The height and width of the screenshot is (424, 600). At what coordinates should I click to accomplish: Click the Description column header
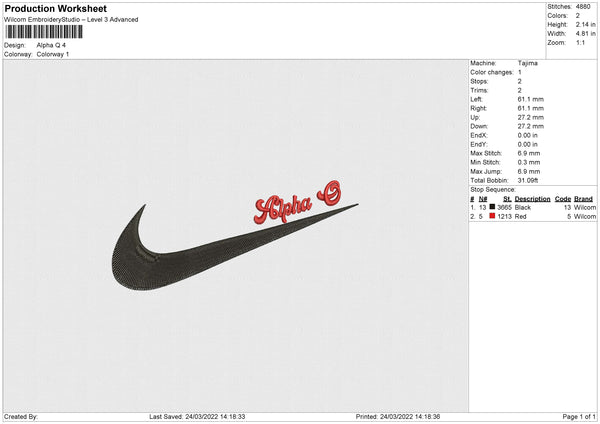(532, 199)
